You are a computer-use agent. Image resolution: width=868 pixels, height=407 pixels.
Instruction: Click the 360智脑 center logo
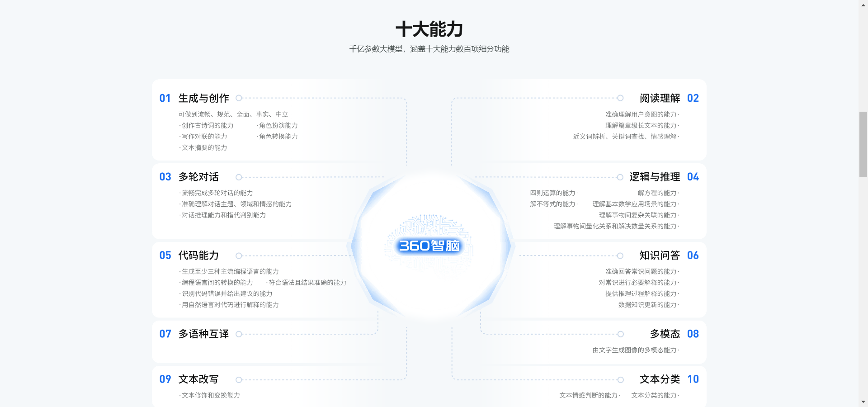click(x=429, y=246)
